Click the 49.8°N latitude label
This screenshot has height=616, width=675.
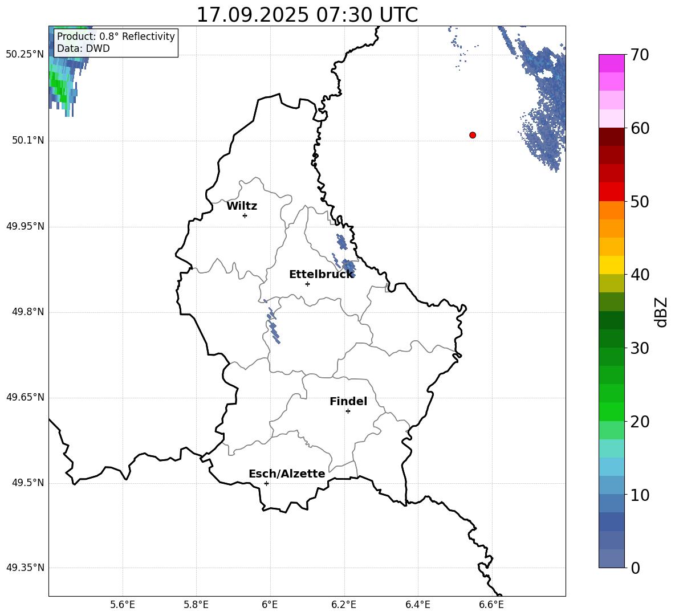tap(27, 312)
